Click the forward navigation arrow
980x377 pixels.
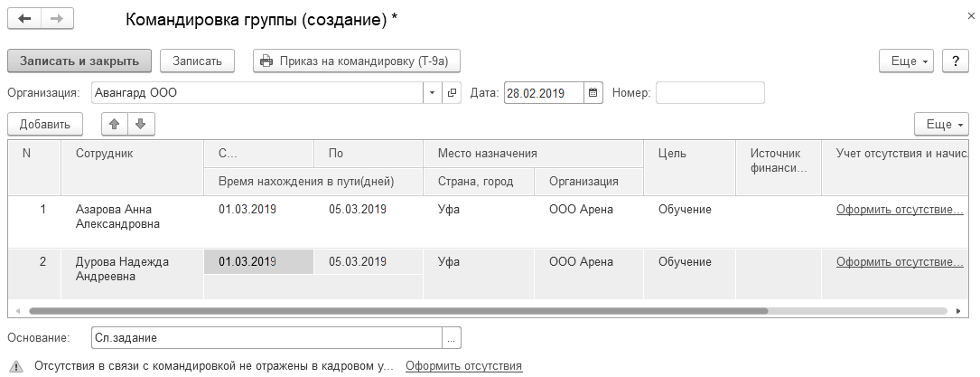click(57, 19)
